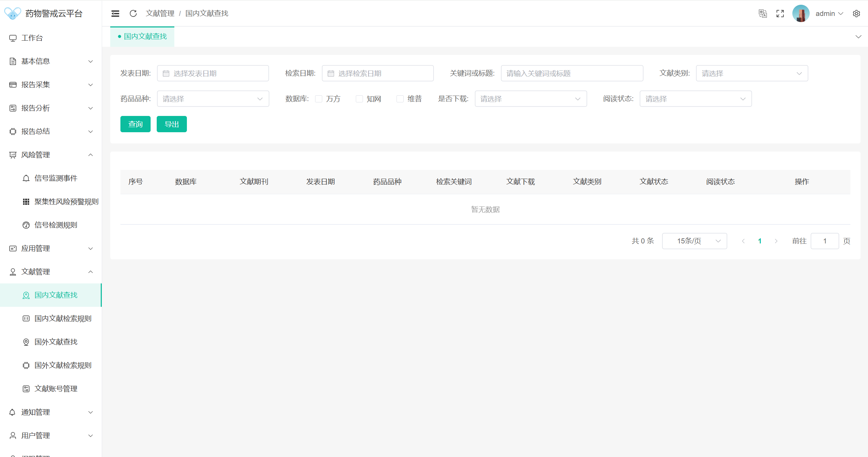The width and height of the screenshot is (868, 457).
Task: Click the 关键词或标题 input field
Action: pos(572,73)
